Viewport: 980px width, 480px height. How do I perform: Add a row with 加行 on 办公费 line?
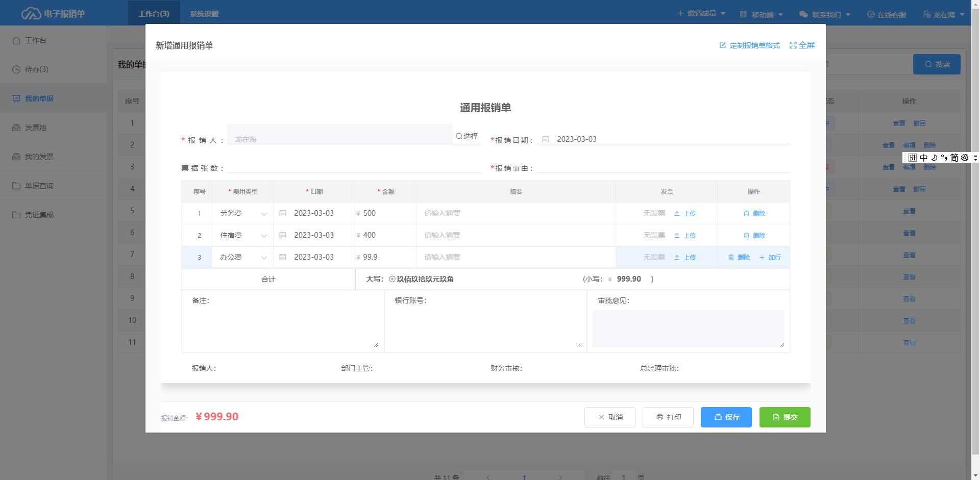coord(771,257)
